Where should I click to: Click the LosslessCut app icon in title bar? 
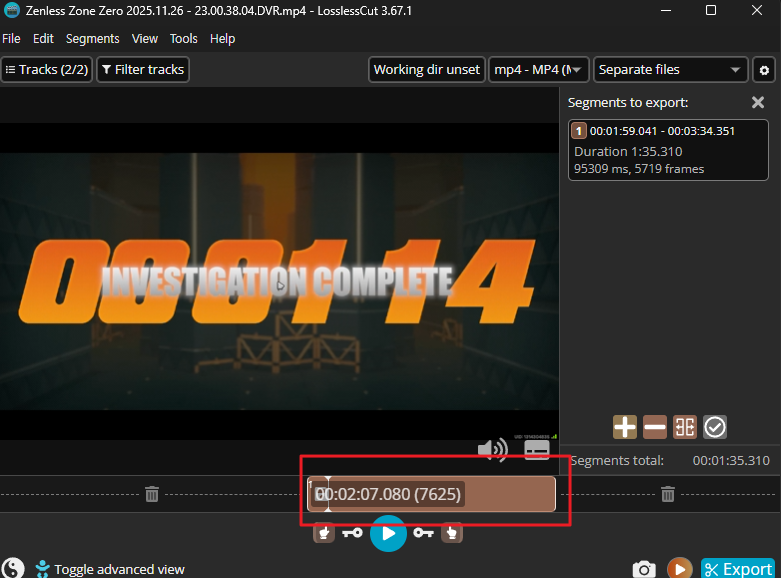tap(11, 10)
